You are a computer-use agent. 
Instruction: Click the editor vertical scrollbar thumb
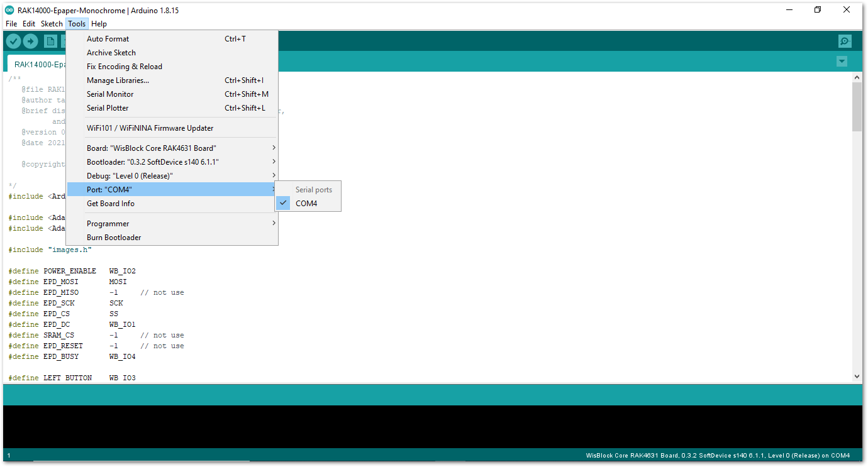[857, 107]
